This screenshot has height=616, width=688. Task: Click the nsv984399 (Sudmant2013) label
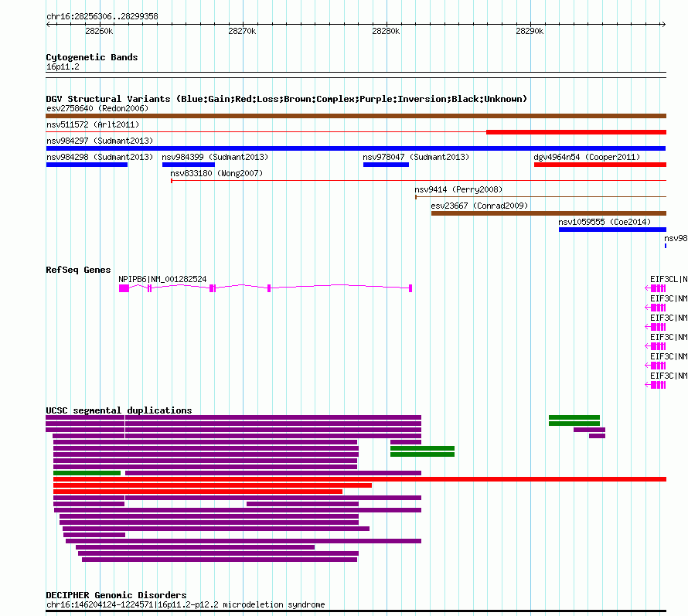(215, 157)
